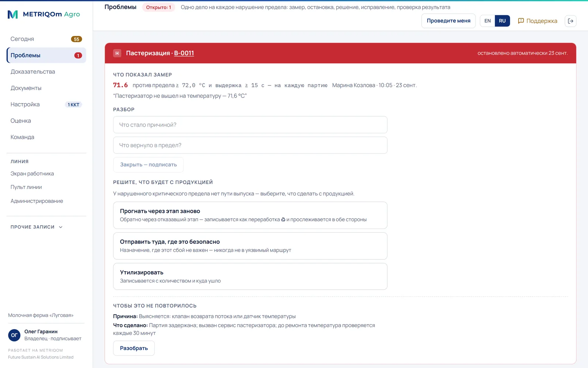
Task: Open the Поддержка link
Action: [x=538, y=21]
